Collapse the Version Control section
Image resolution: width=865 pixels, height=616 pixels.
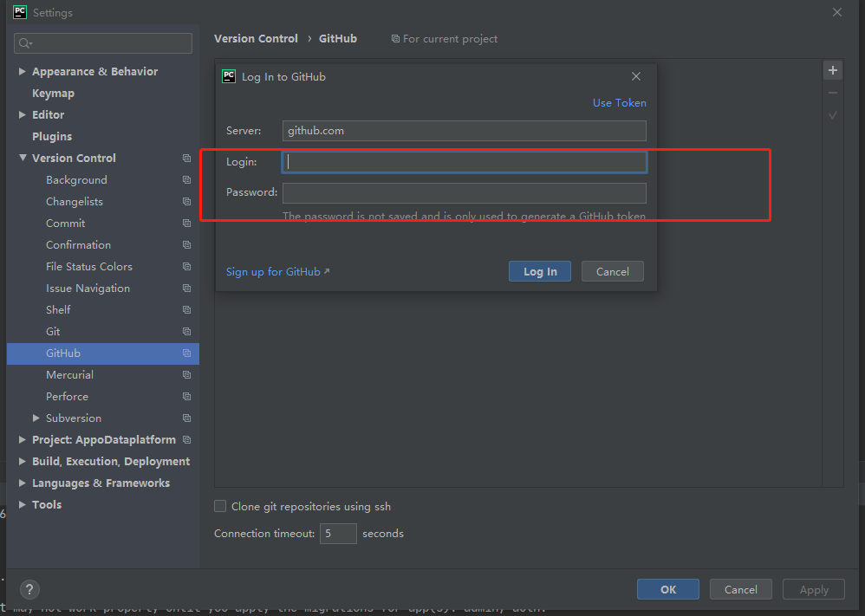23,158
